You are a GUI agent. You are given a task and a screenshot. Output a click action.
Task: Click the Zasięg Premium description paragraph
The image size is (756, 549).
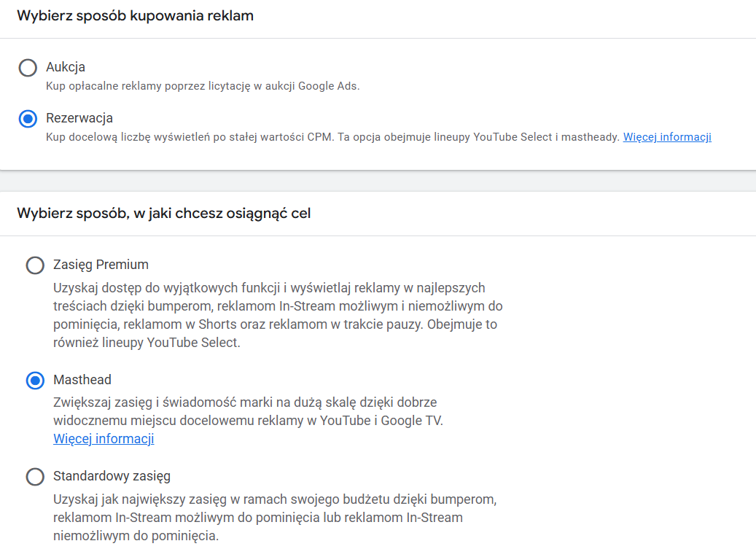point(277,314)
